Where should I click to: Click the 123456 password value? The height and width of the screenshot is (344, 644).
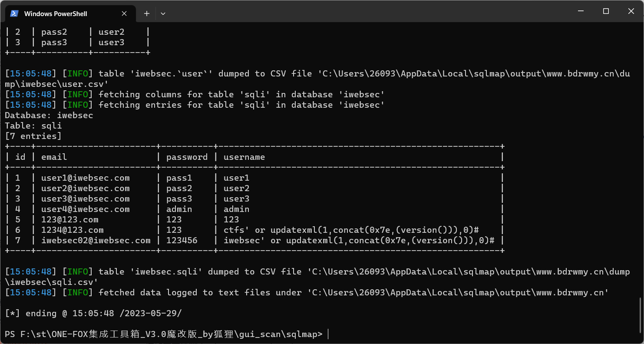pyautogui.click(x=182, y=241)
